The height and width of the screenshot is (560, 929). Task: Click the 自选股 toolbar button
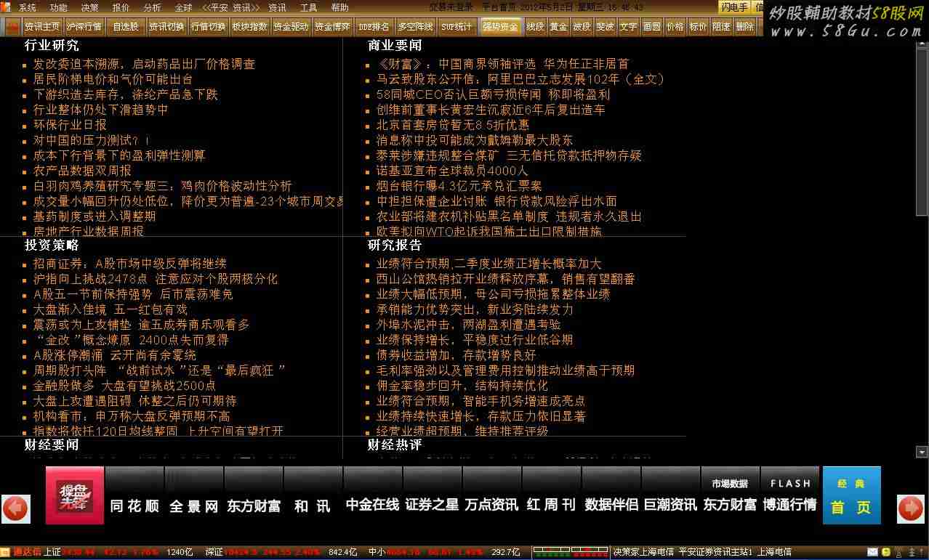[x=125, y=27]
